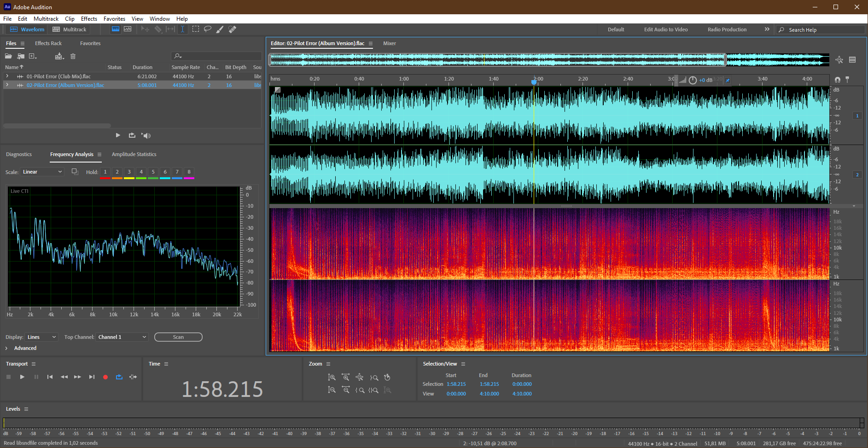Click the Record button in Transport
This screenshot has height=448, width=868.
(x=105, y=377)
